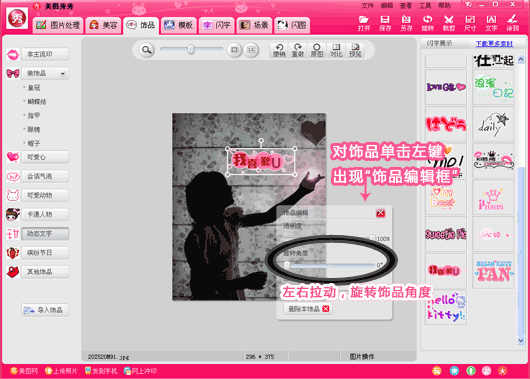This screenshot has height=379, width=530.
Task: Open the 下载更多素材 link
Action: click(494, 44)
